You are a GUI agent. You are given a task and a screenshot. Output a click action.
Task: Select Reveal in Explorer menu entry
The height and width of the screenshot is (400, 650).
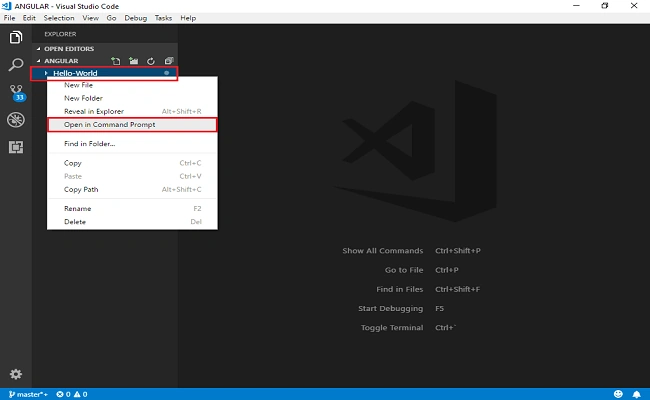click(x=132, y=112)
